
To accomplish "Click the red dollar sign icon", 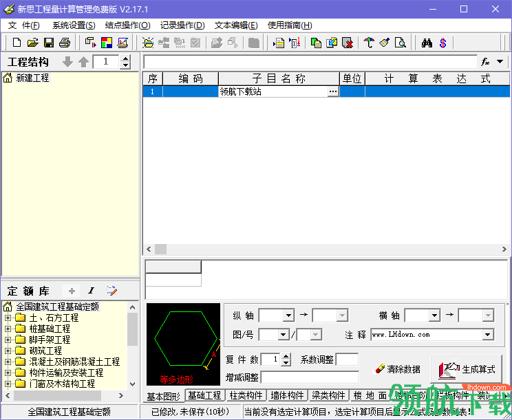I will [442, 43].
